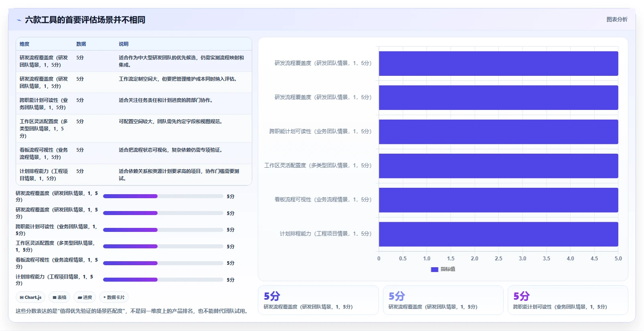Viewport: 644px width, 331px height.
Task: Click the 5分 value of the 看板流程可视性 progress bar
Action: coord(231,263)
